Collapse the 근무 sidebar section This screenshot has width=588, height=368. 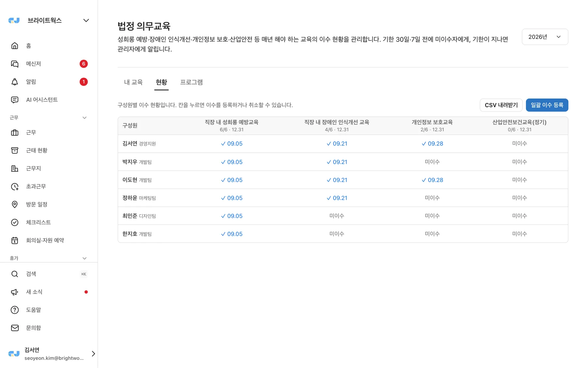(85, 118)
